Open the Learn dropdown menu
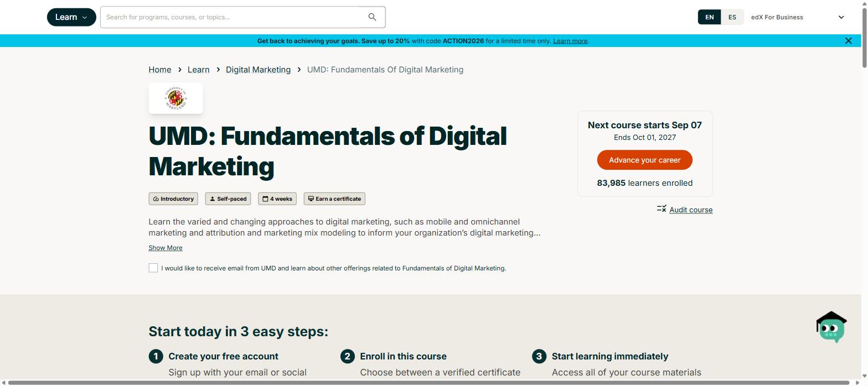The image size is (868, 386). [x=71, y=17]
